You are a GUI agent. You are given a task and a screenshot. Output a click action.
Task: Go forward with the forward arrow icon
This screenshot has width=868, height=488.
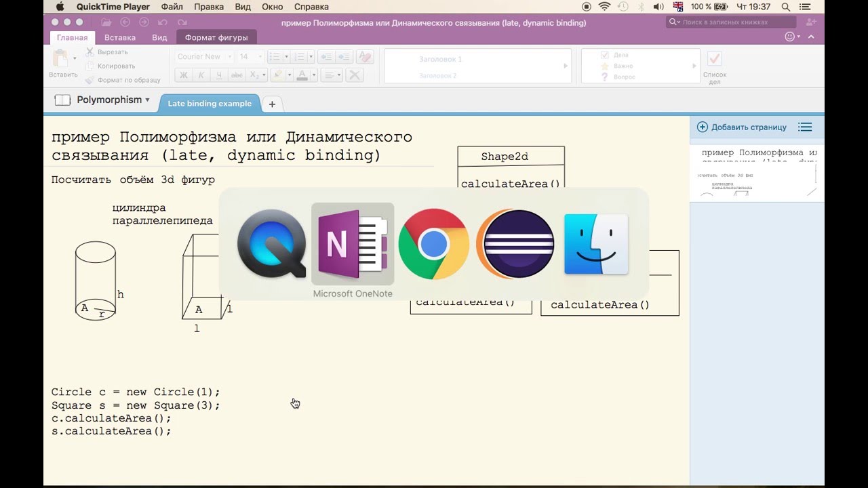(x=143, y=22)
